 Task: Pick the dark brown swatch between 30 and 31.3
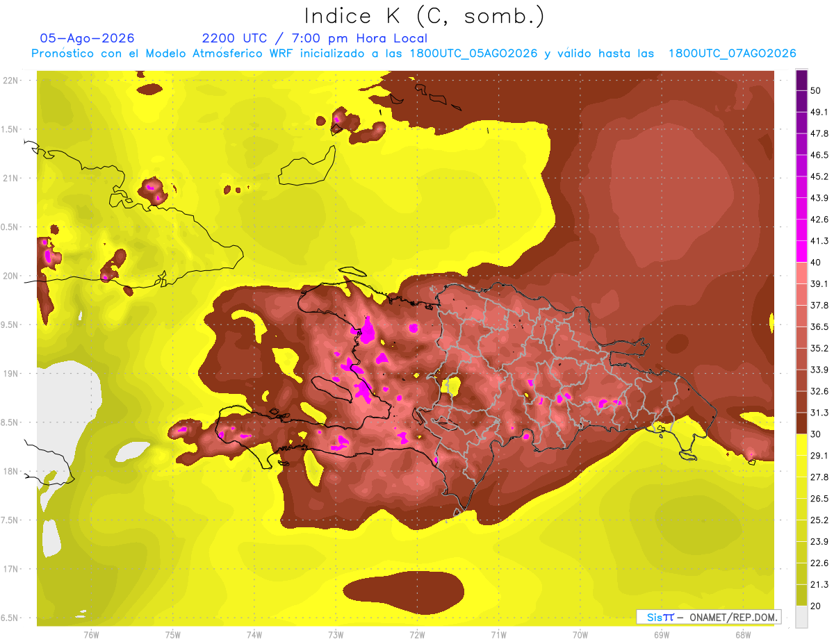pos(801,423)
